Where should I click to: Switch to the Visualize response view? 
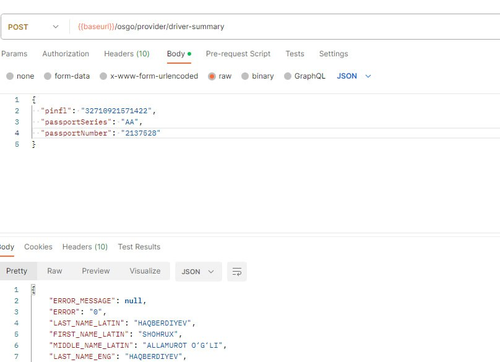[145, 271]
